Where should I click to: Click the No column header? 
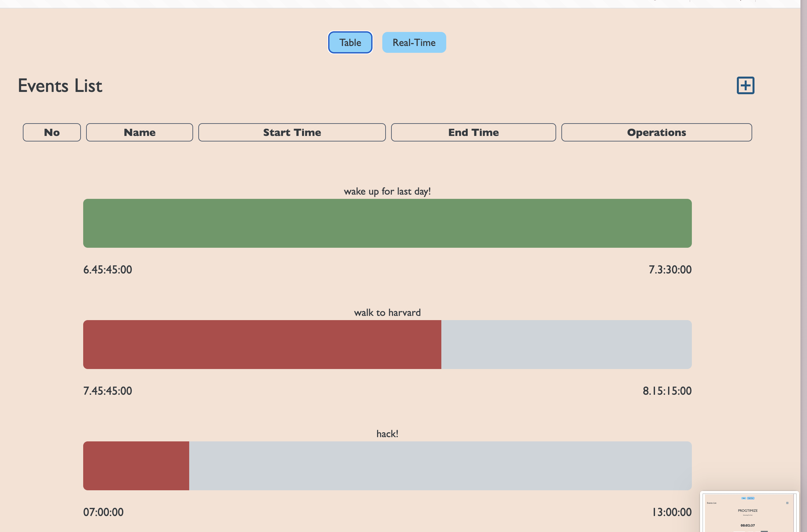pos(52,132)
